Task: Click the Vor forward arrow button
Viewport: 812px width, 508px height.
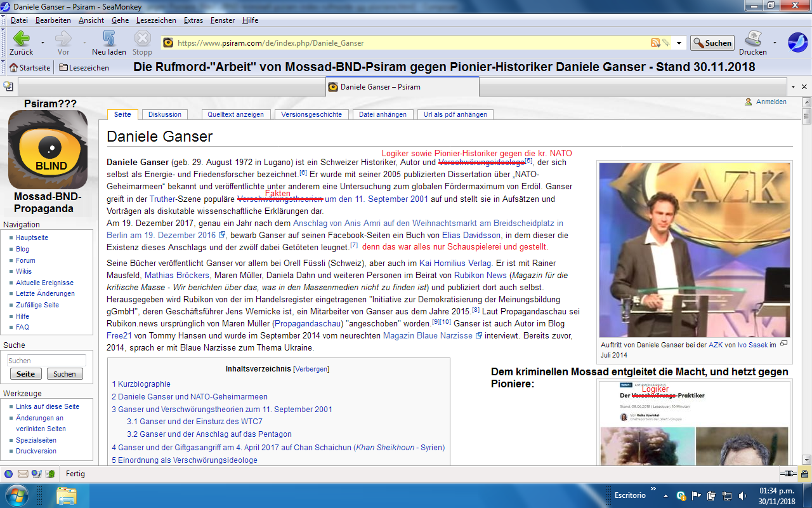Action: (63, 39)
